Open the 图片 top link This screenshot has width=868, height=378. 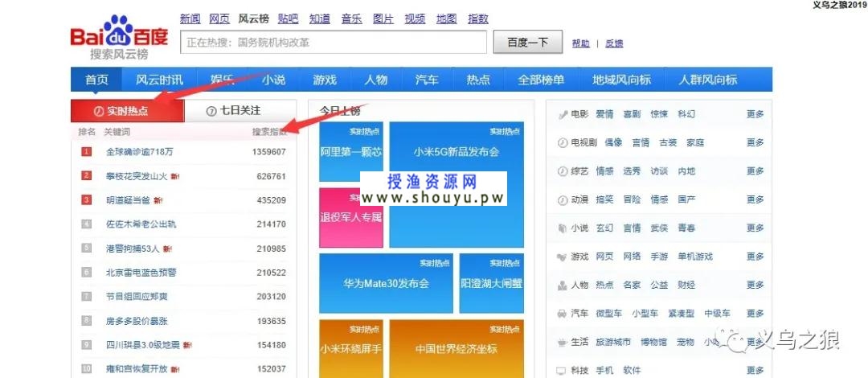[383, 18]
